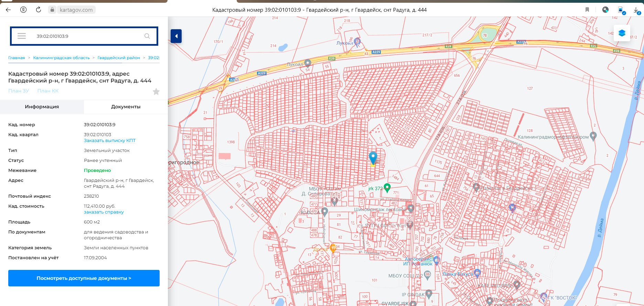644x306 pixels.
Task: Reload the page
Action: pos(39,10)
